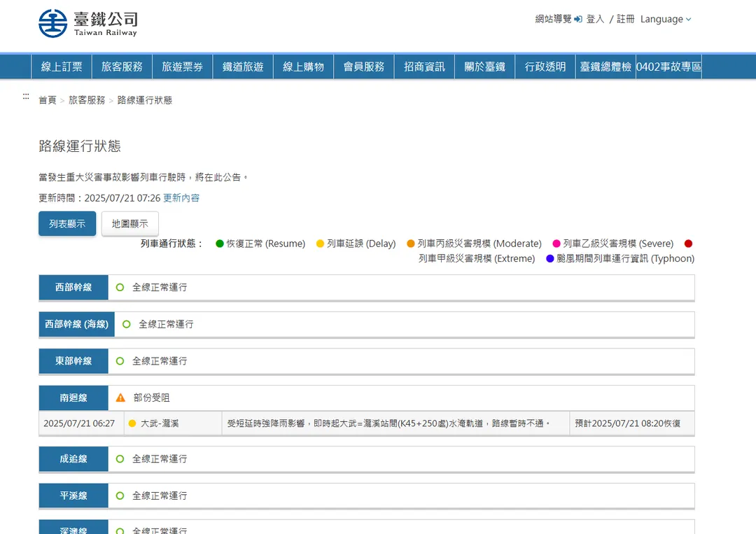Click the 預計2025/07/21 08:20恢復 cell
This screenshot has height=534, width=756.
tap(631, 423)
